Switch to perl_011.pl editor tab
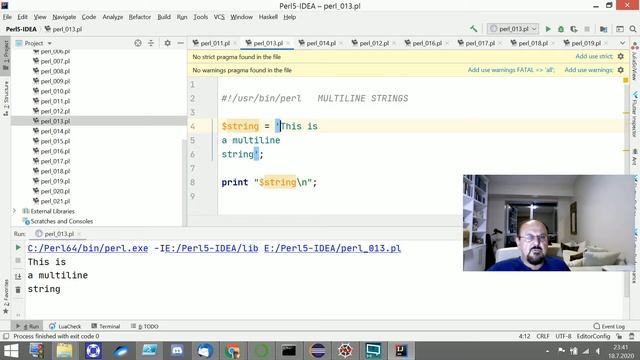This screenshot has width=640, height=360. click(215, 43)
